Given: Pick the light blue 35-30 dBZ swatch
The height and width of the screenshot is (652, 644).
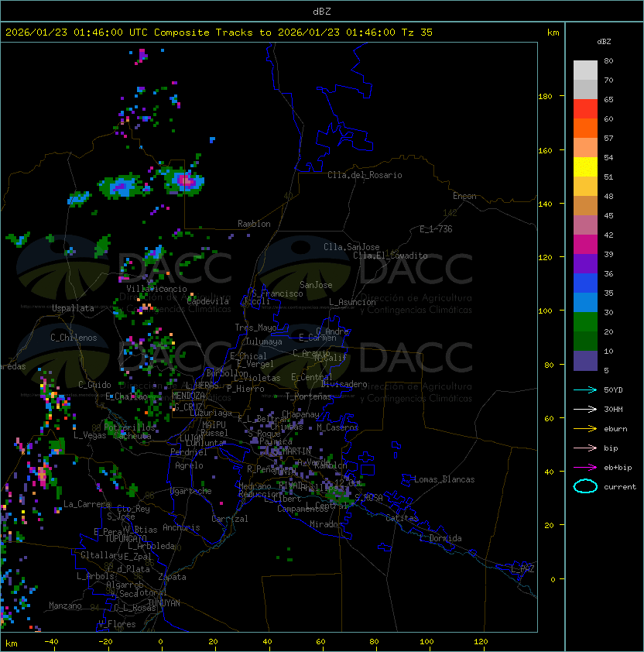Looking at the screenshot, I should pyautogui.click(x=585, y=302).
